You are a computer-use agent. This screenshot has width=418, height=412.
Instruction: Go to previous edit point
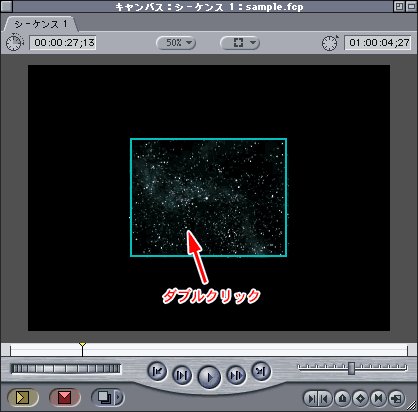[x=157, y=371]
